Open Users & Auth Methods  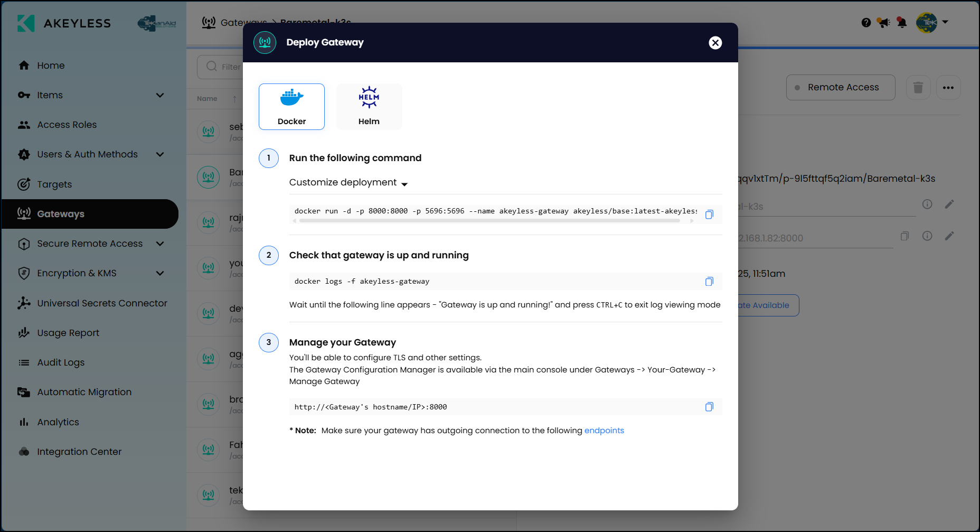pos(87,154)
